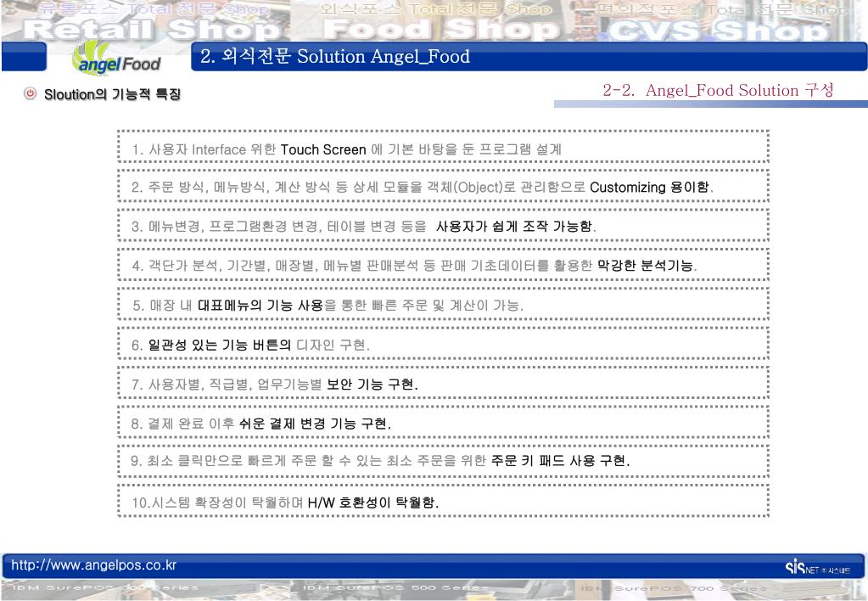The width and height of the screenshot is (868, 601).
Task: Click the Angel Food logo
Action: pos(117,59)
